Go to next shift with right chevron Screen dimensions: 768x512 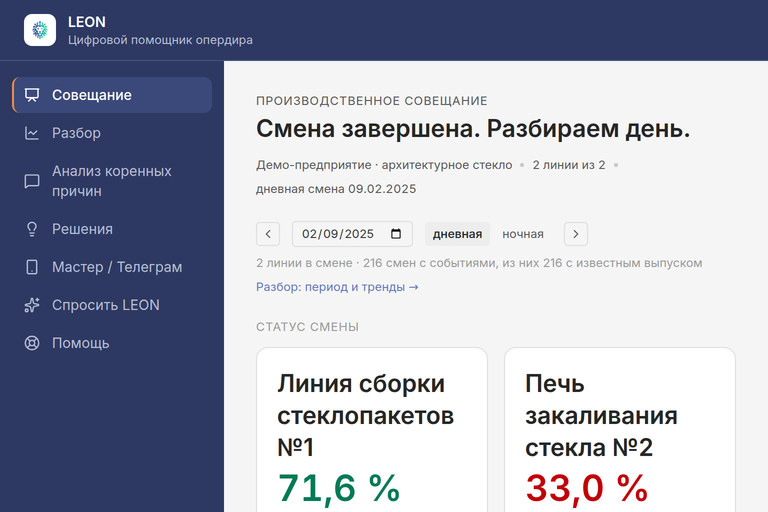[576, 234]
